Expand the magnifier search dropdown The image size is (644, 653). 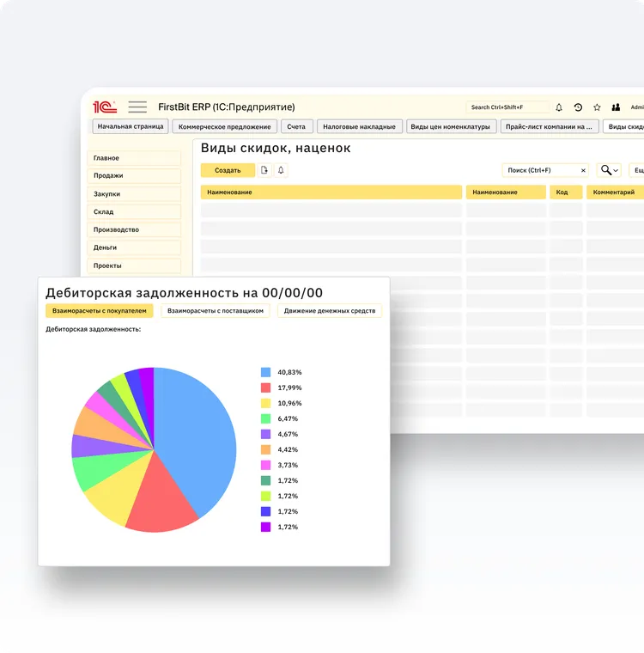(x=610, y=170)
